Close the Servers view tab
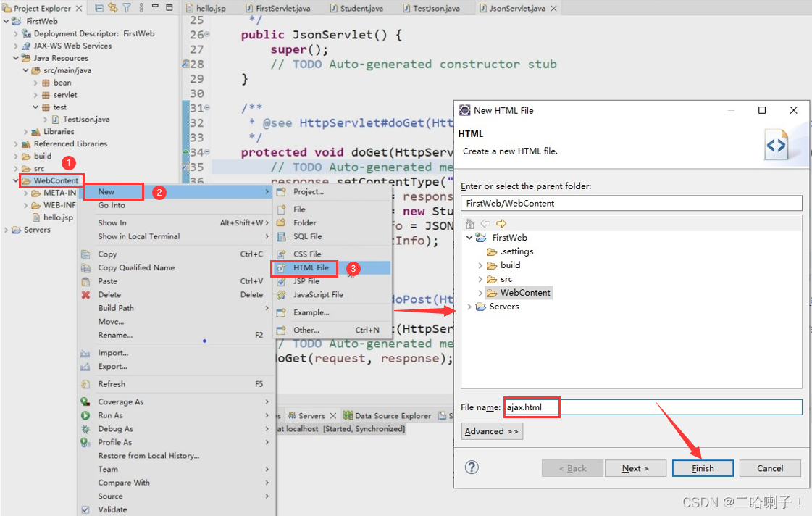The height and width of the screenshot is (516, 812). pyautogui.click(x=333, y=415)
